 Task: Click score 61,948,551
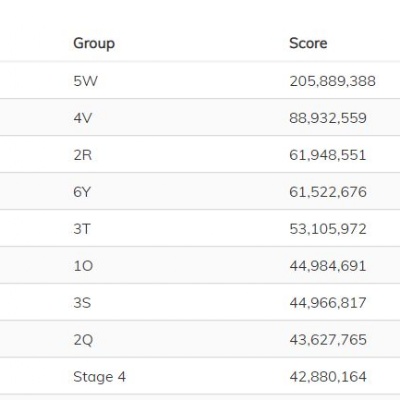coord(328,155)
